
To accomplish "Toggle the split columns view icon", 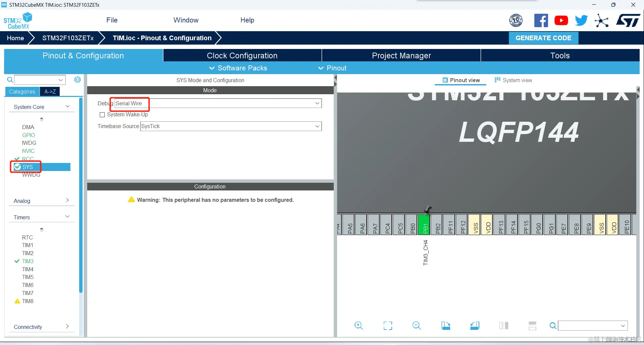I will pyautogui.click(x=504, y=326).
